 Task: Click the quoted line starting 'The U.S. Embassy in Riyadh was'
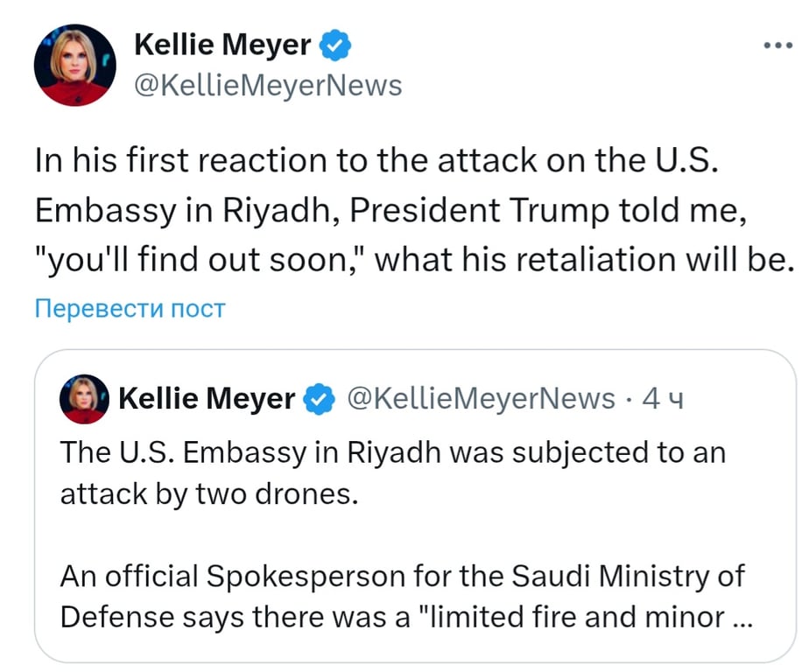pos(393,453)
